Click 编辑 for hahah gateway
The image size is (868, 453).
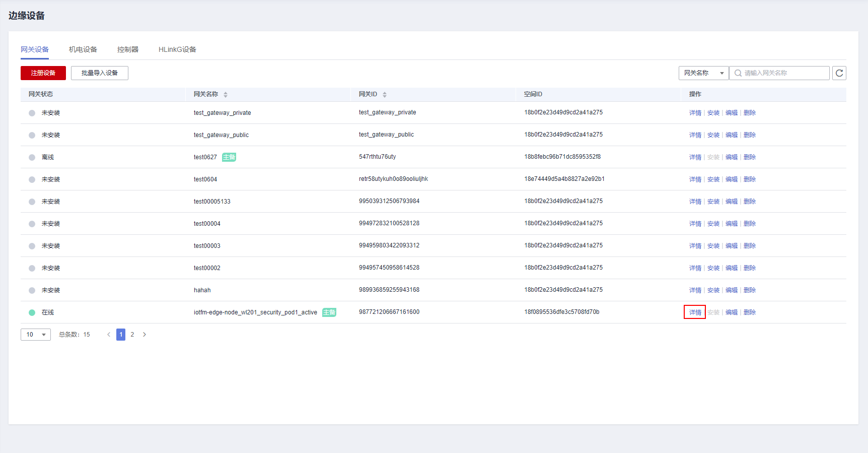click(732, 290)
